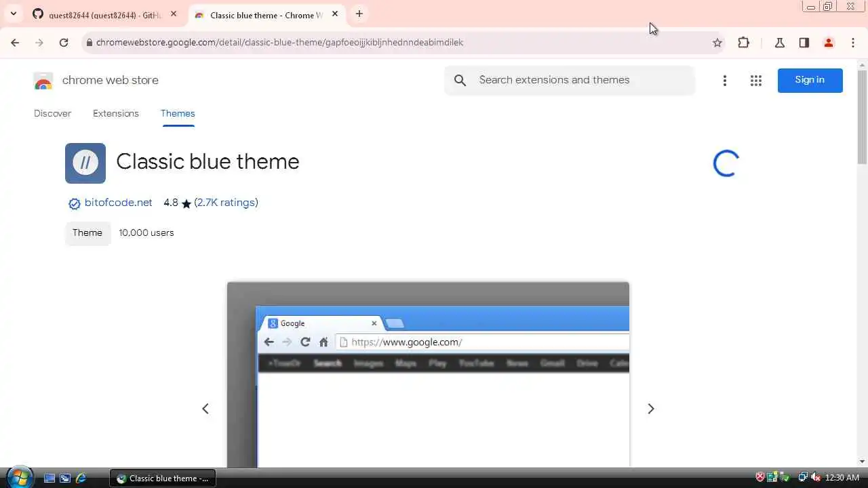Click the Show Desktop quick launch icon
The width and height of the screenshot is (868, 488).
pos(50,478)
